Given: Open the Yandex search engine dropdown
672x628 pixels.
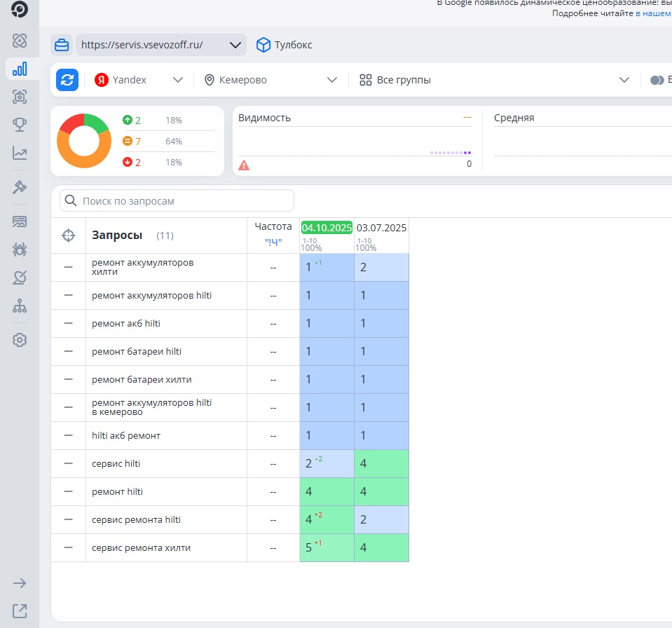Looking at the screenshot, I should click(139, 80).
